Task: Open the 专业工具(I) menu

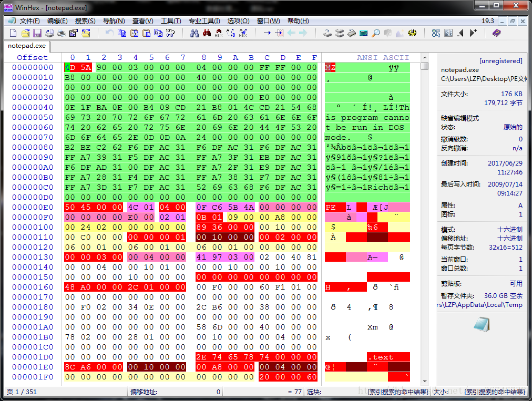Action: (204, 21)
